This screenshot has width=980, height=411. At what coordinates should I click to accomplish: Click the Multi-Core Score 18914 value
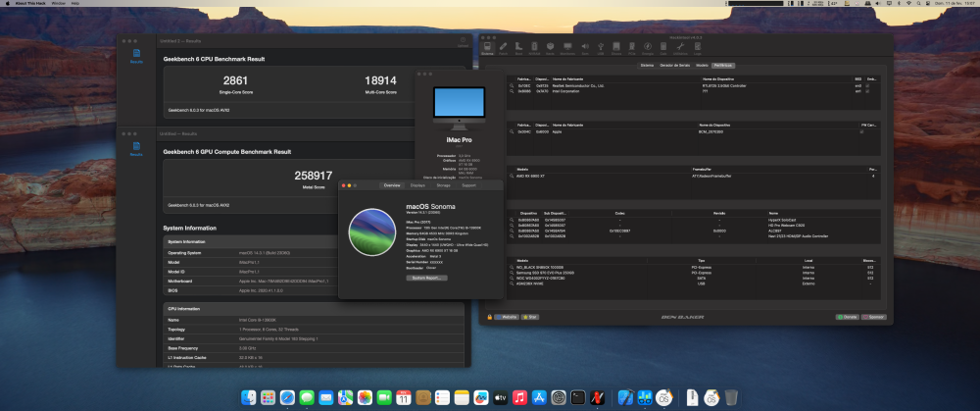[380, 80]
